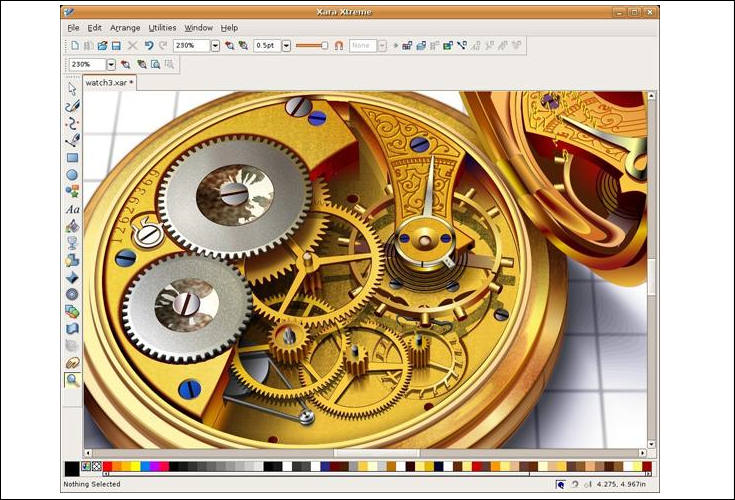This screenshot has height=500, width=735.
Task: Open the Edit menu
Action: pos(94,28)
